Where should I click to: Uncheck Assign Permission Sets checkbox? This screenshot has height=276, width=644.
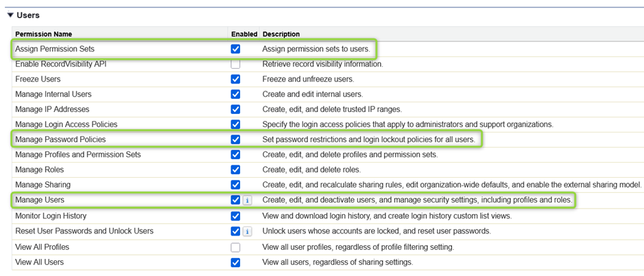click(236, 49)
